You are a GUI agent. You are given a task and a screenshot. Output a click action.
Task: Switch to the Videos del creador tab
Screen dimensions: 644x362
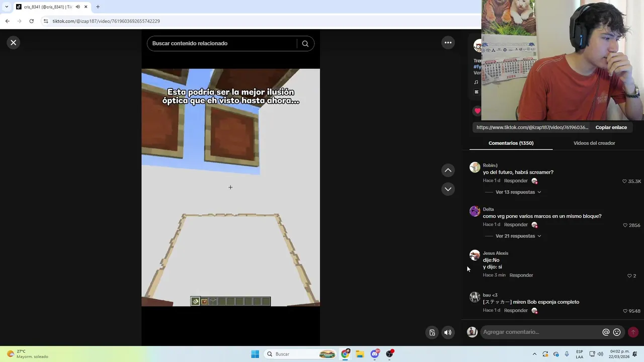[x=594, y=143]
